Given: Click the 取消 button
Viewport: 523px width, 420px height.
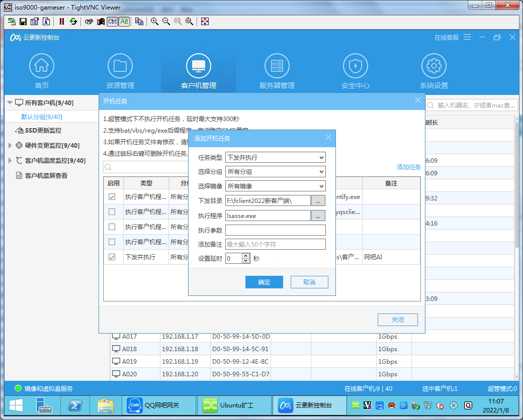Looking at the screenshot, I should [309, 282].
